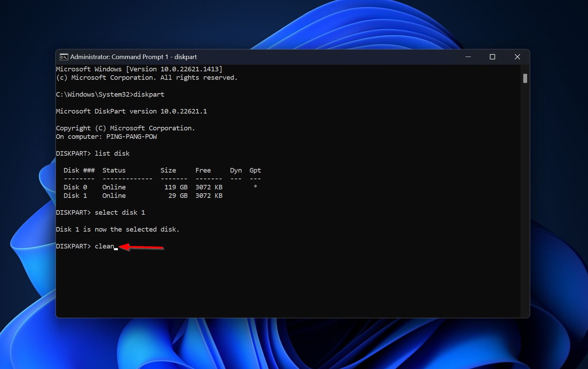Click the '(c) Microsoft Corporation. All rights reserved.' line
This screenshot has height=369, width=588.
coord(147,78)
